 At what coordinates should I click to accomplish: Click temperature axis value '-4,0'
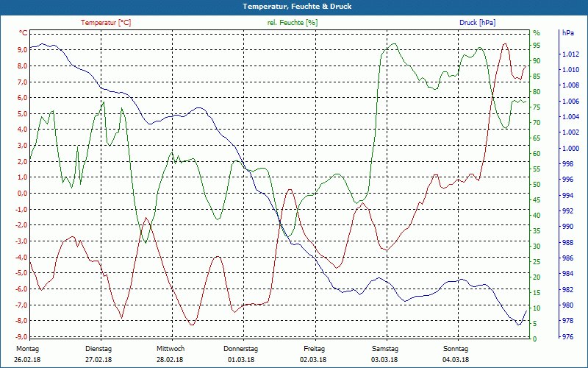coord(21,257)
